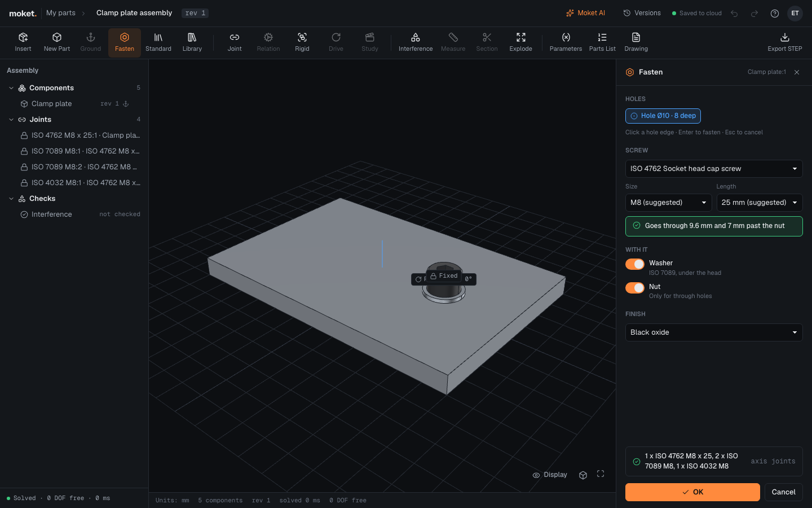The image size is (812, 508).
Task: Toggle the Display visibility option
Action: (x=550, y=475)
